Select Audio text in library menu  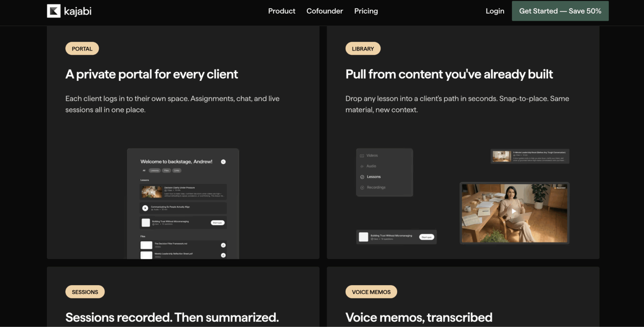point(371,166)
